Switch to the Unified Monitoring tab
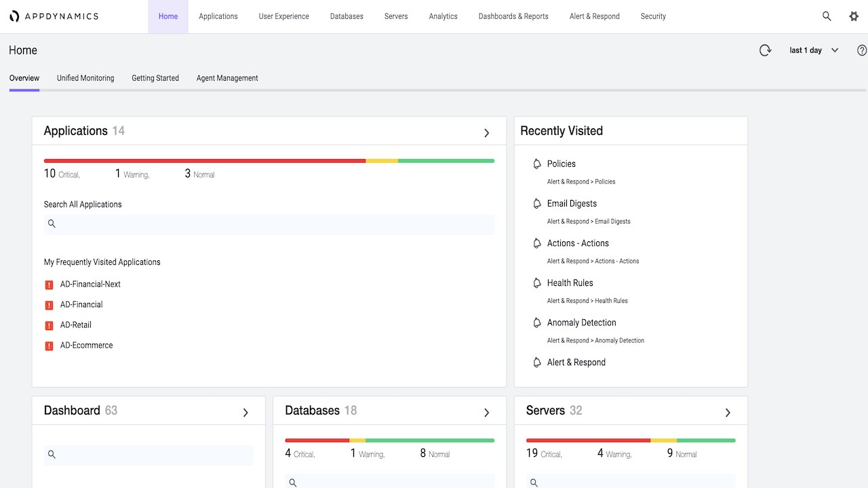This screenshot has height=488, width=868. point(85,78)
